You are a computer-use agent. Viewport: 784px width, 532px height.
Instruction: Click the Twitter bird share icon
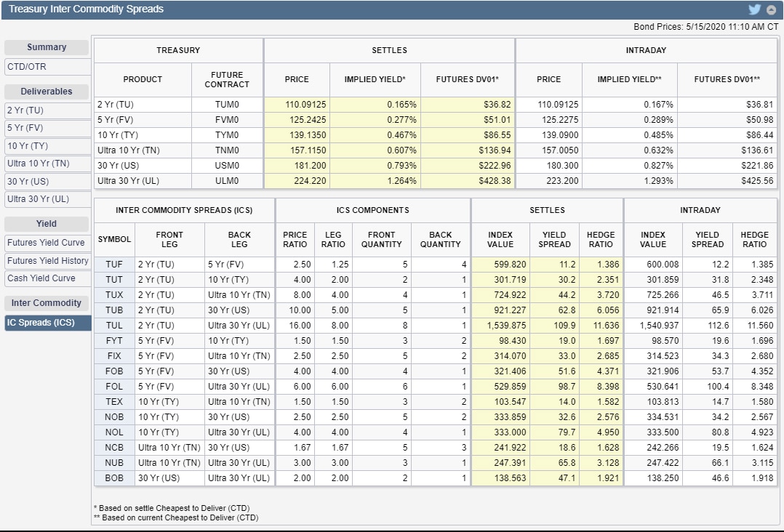tap(754, 9)
